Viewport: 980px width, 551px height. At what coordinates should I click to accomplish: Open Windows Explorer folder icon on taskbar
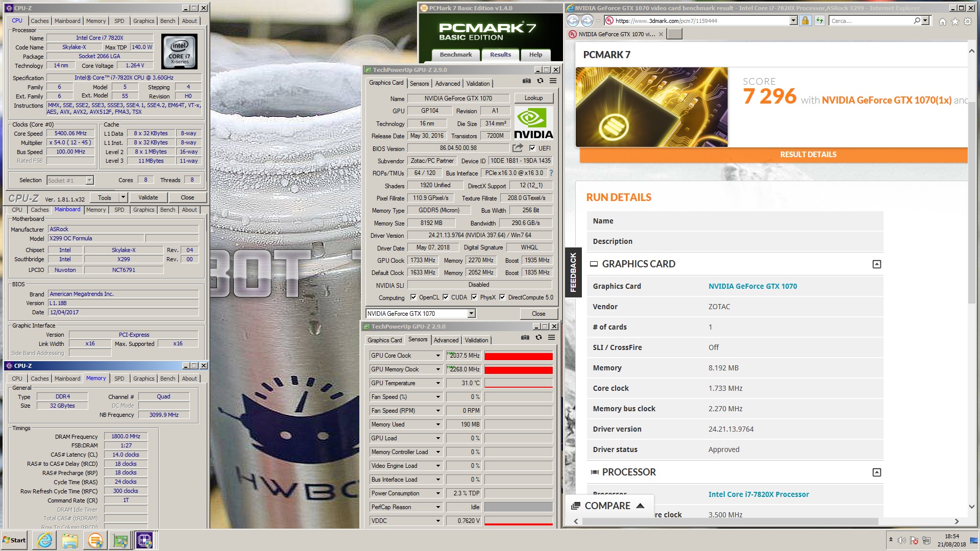tap(70, 540)
